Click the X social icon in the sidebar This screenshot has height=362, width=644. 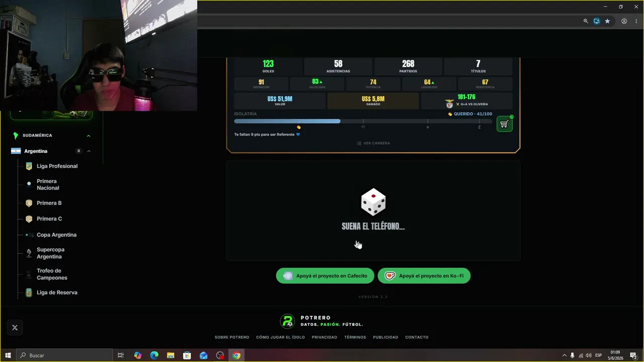(x=15, y=328)
